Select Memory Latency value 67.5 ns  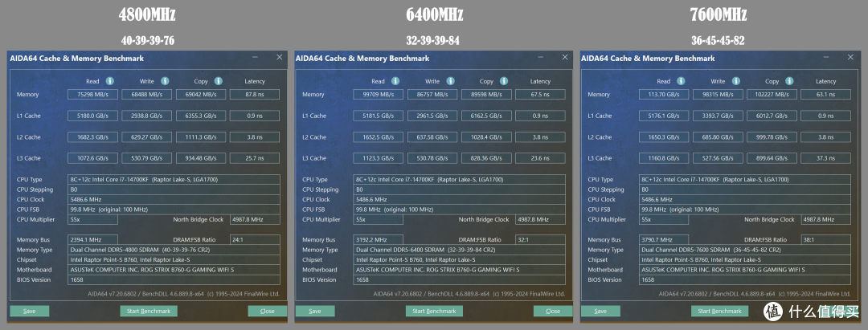(x=540, y=95)
